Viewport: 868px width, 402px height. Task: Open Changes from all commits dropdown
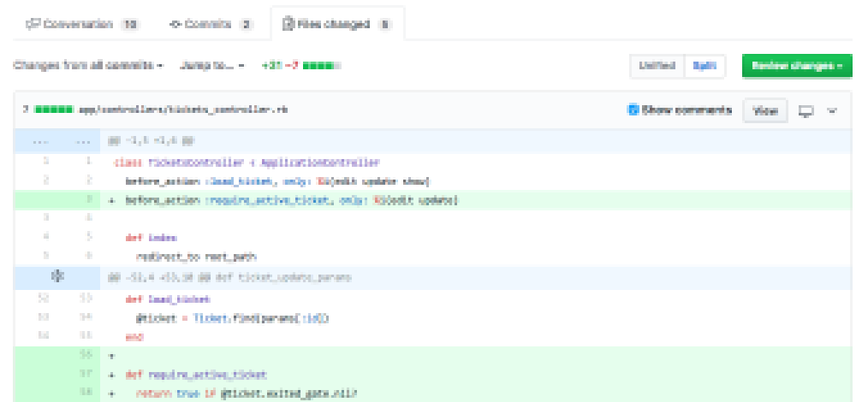(88, 66)
